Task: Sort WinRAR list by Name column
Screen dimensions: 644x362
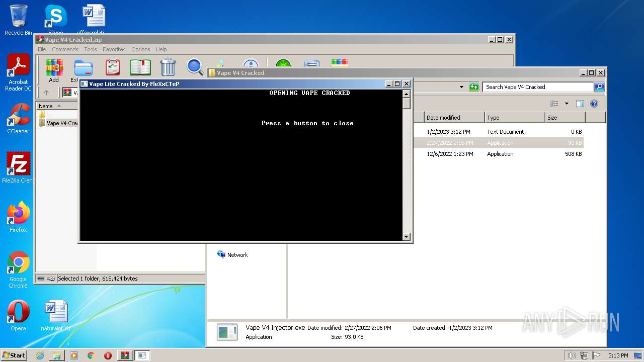Action: point(57,106)
